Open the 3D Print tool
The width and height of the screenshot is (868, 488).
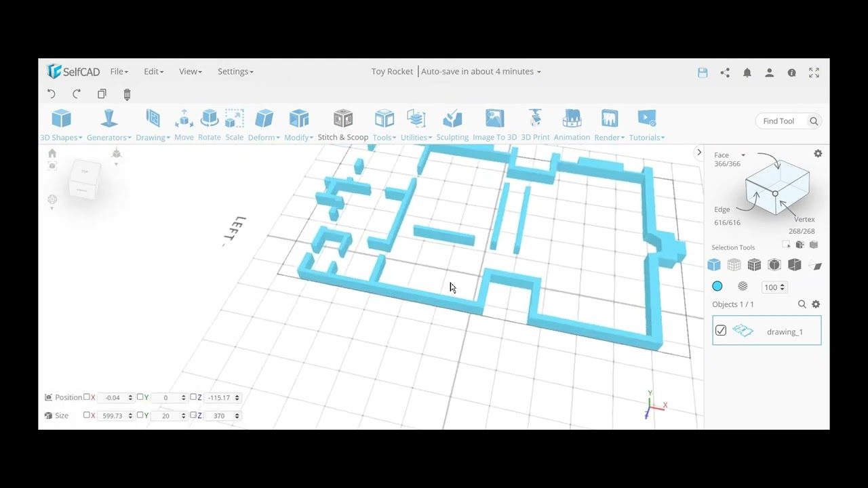(x=535, y=125)
